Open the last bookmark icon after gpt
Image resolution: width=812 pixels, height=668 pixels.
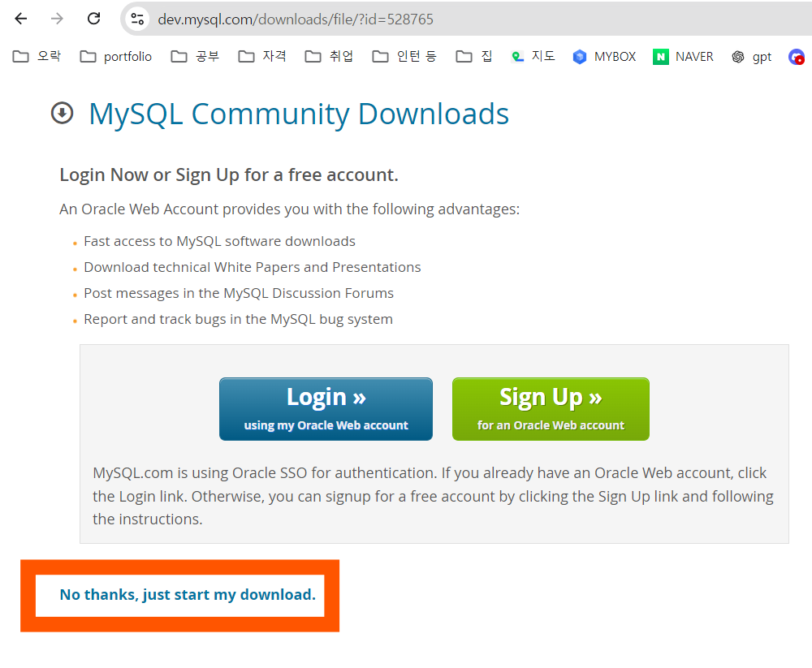(x=797, y=57)
